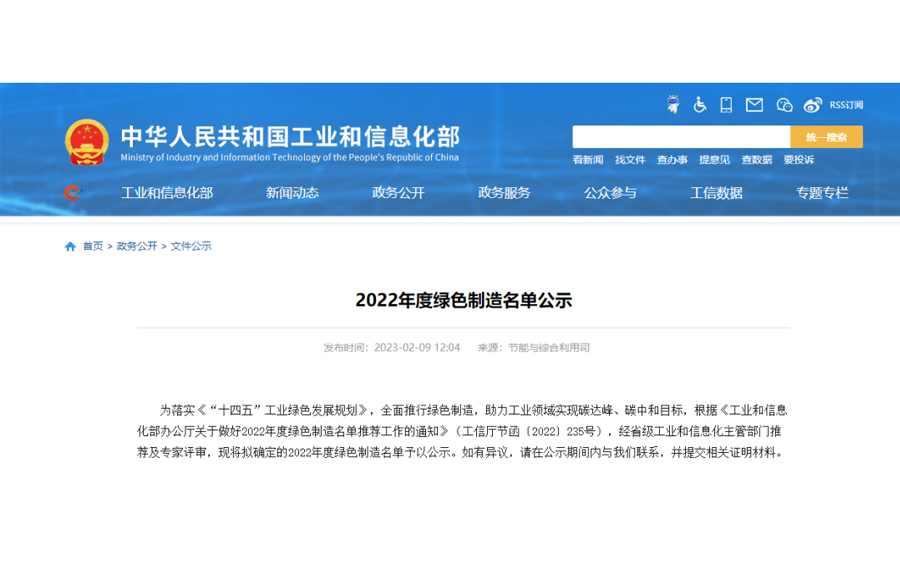The image size is (900, 562).
Task: Focus the unified search input field
Action: (681, 137)
